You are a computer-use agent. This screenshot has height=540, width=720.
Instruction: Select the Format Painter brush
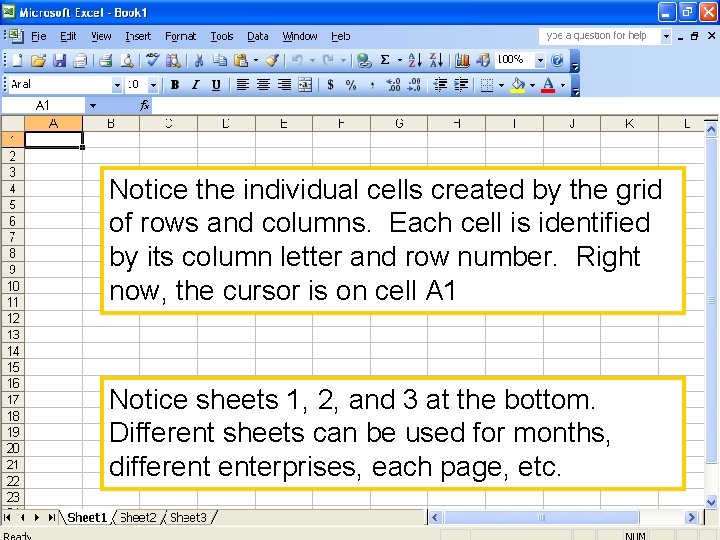click(x=272, y=60)
